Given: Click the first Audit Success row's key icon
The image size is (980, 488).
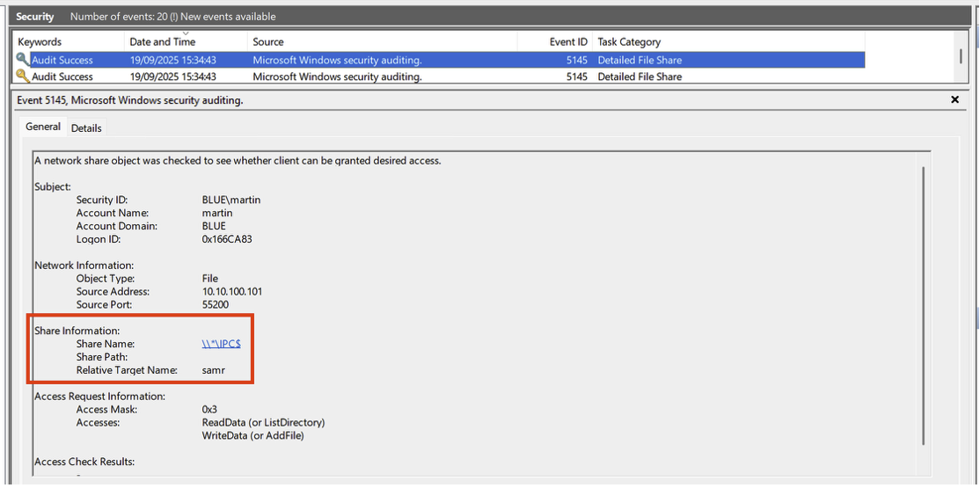Looking at the screenshot, I should point(22,60).
